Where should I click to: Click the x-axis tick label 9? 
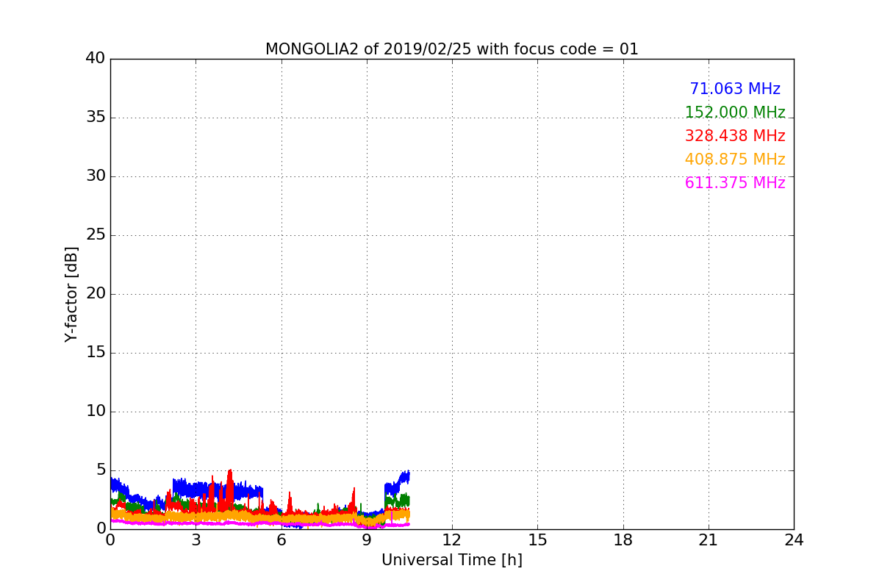pos(367,540)
